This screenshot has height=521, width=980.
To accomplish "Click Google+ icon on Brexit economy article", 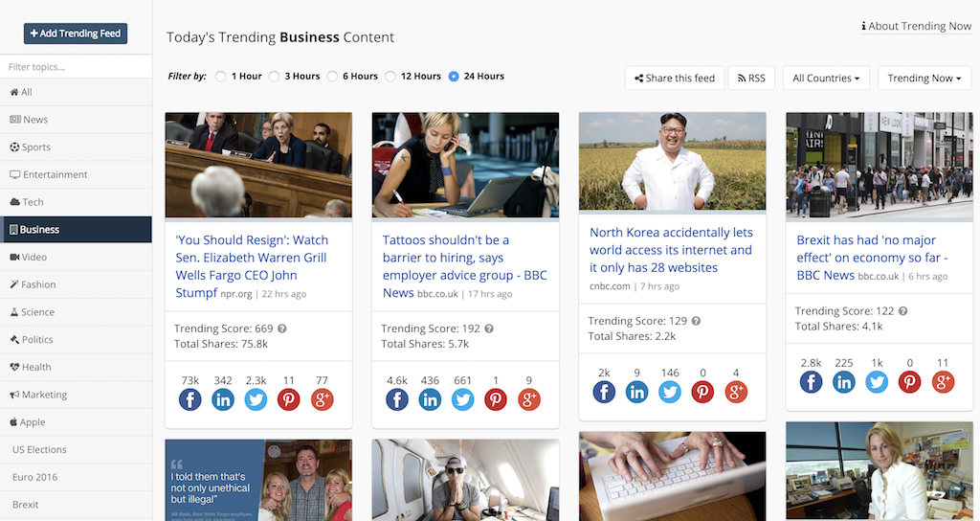I will coord(943,381).
